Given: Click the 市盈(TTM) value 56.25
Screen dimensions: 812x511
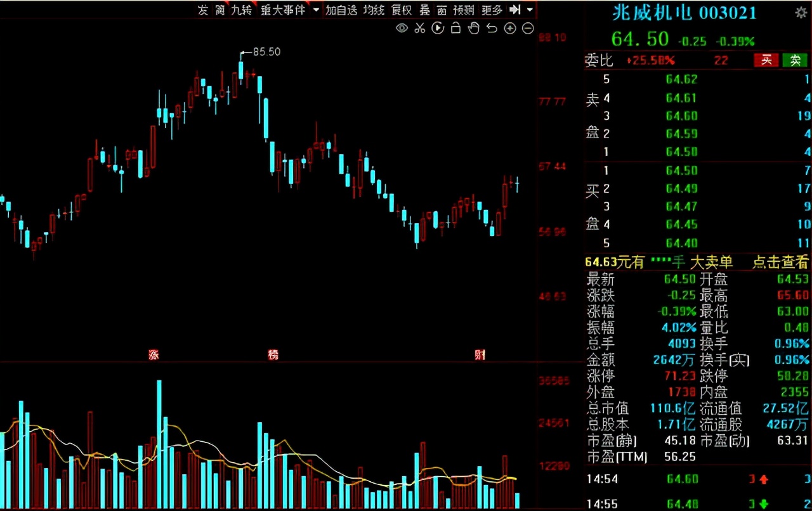Looking at the screenshot, I should (x=680, y=457).
